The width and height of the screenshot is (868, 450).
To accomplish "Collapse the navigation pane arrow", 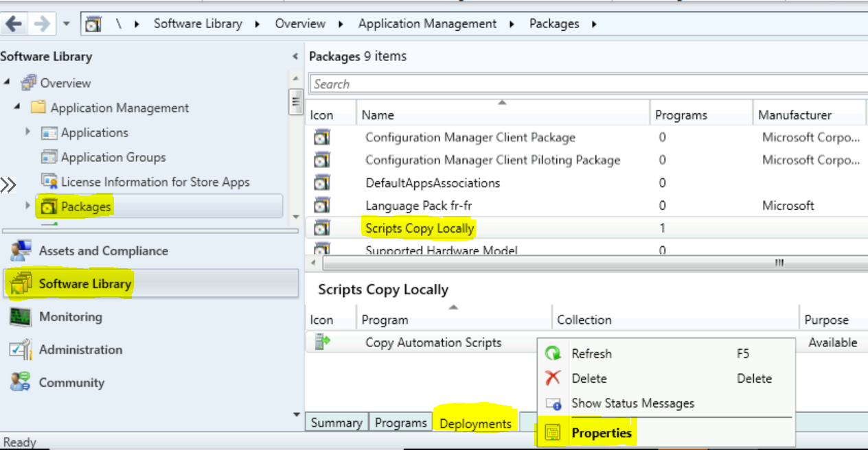I will [x=295, y=57].
